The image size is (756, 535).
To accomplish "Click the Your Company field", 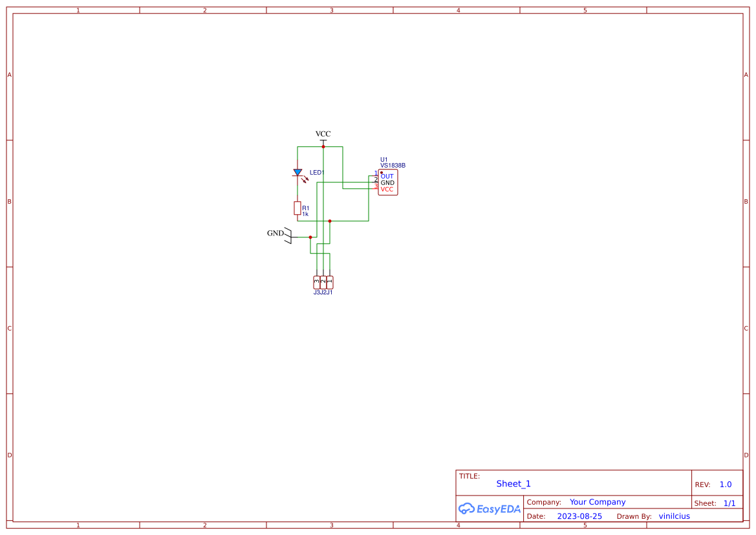I will (x=597, y=501).
